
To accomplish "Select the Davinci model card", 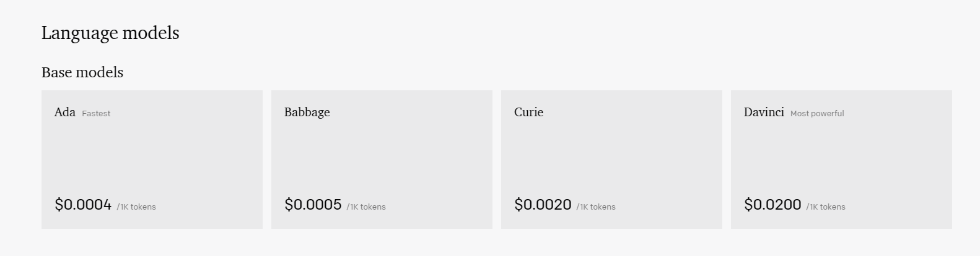I will [x=841, y=160].
